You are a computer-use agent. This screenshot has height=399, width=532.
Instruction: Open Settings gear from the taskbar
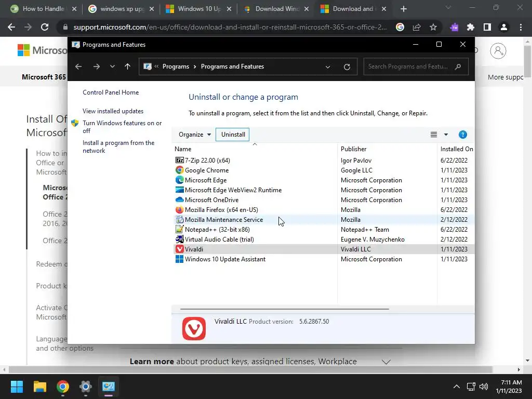pos(86,387)
